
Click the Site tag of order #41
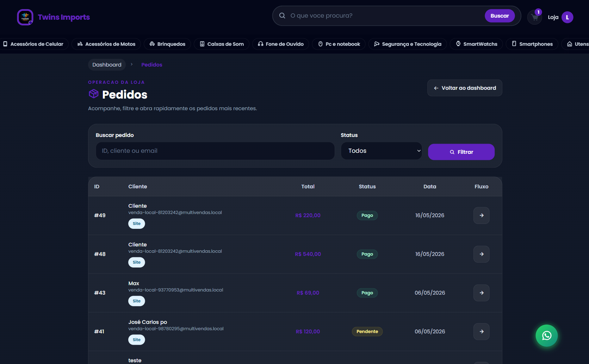[x=137, y=340]
